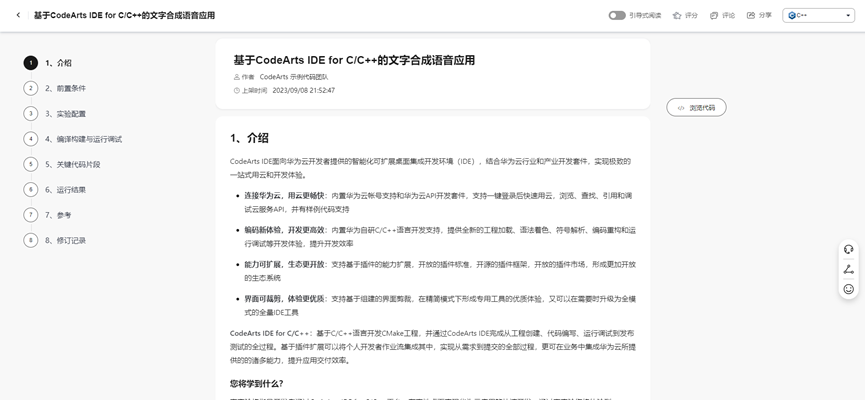Image resolution: width=865 pixels, height=400 pixels.
Task: Click bold text 界面可裁剪，体验更优质
Action: pos(286,299)
